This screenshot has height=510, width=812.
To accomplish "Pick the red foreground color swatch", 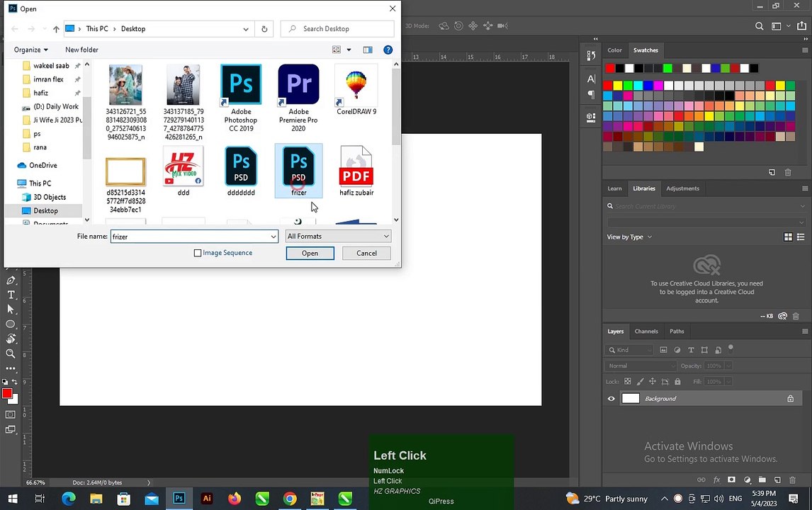I will pyautogui.click(x=7, y=394).
